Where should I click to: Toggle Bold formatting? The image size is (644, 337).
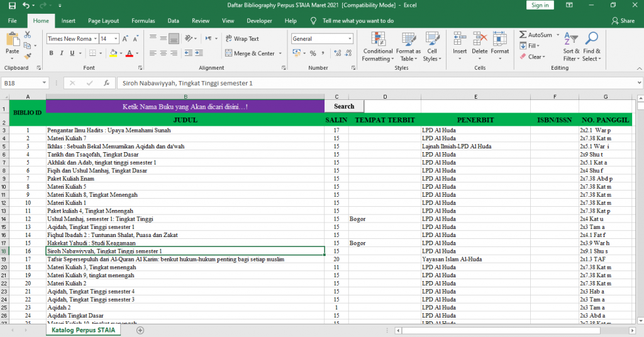[x=52, y=53]
